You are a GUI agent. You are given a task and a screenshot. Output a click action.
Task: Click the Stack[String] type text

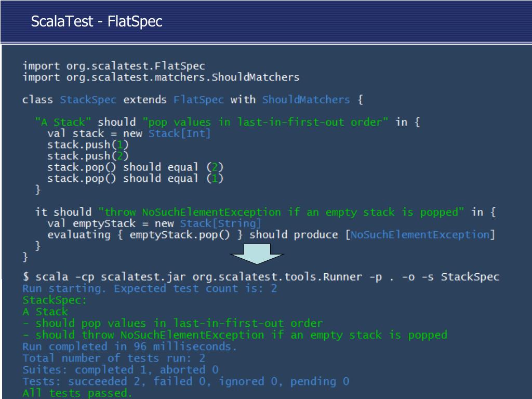[x=220, y=223]
